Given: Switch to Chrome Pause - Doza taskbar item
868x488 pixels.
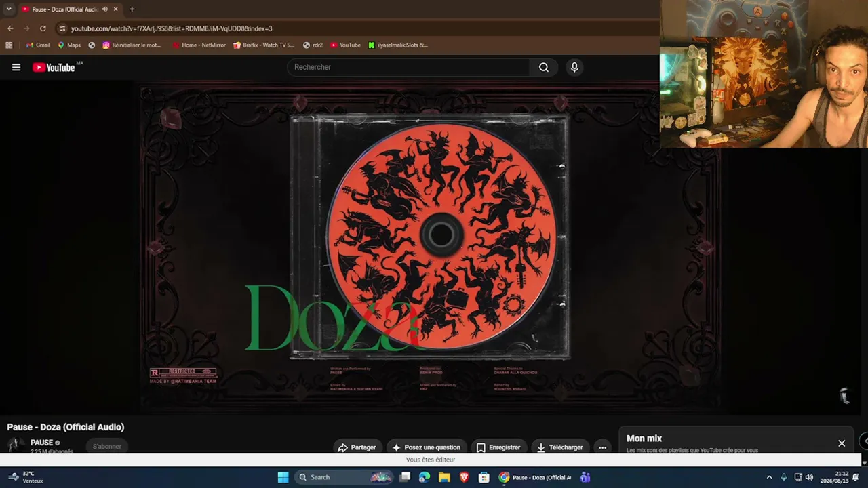Looking at the screenshot, I should click(535, 477).
